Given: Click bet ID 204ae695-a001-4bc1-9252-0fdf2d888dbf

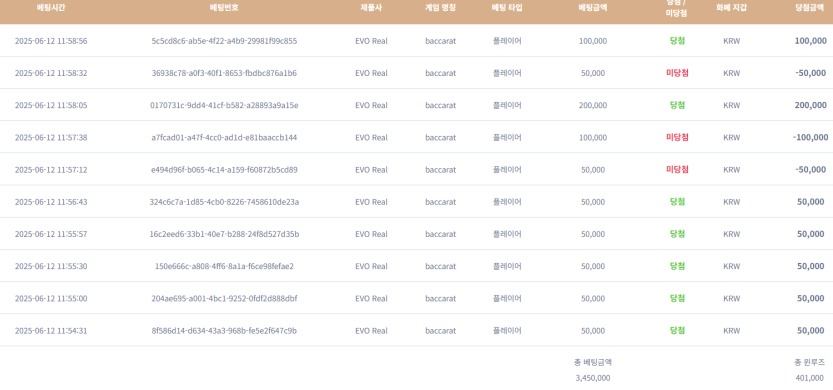Looking at the screenshot, I should (x=224, y=299).
